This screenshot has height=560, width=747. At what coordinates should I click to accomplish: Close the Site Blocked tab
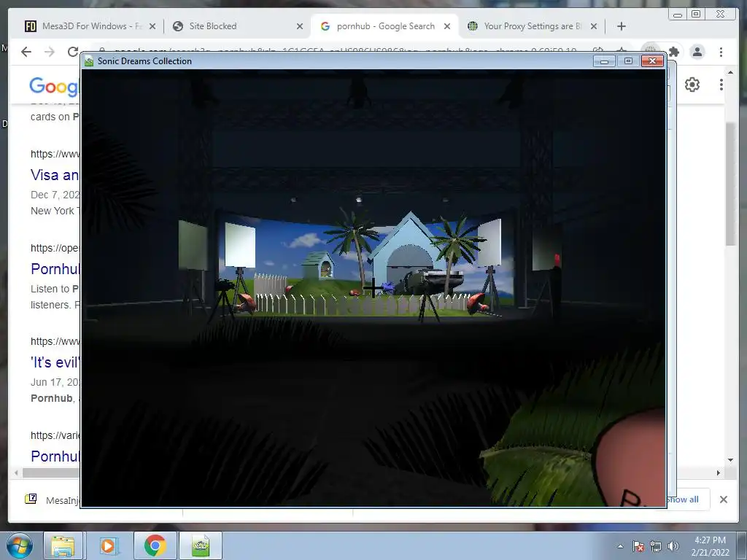300,27
